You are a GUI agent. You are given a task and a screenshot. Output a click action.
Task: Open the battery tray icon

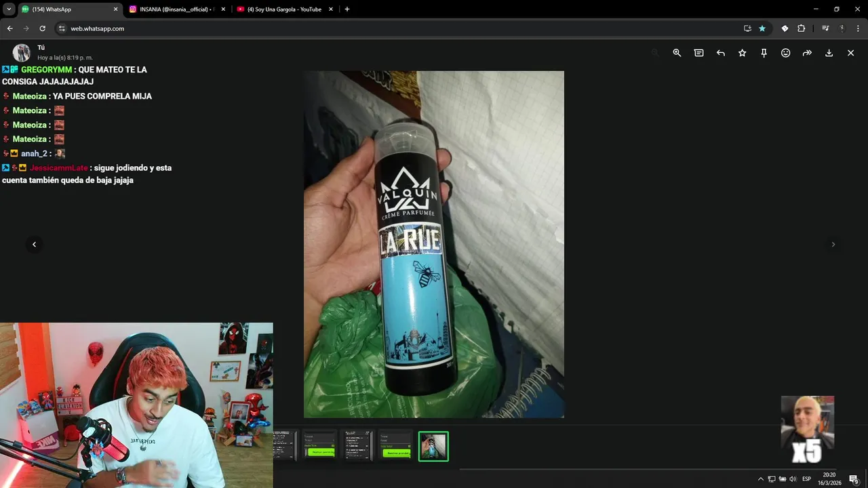(x=783, y=479)
